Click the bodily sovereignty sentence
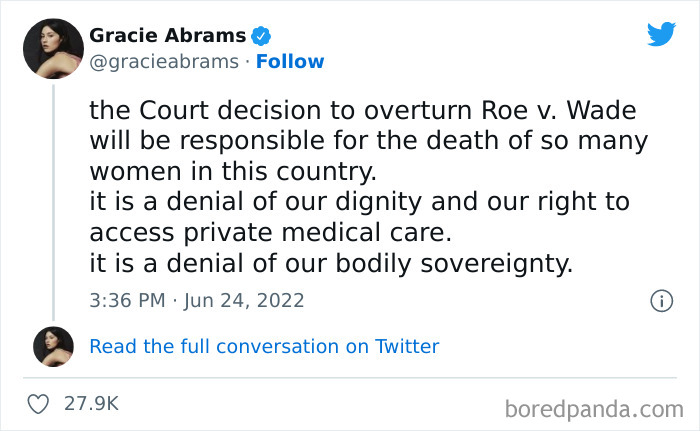700x431 pixels. click(x=330, y=264)
